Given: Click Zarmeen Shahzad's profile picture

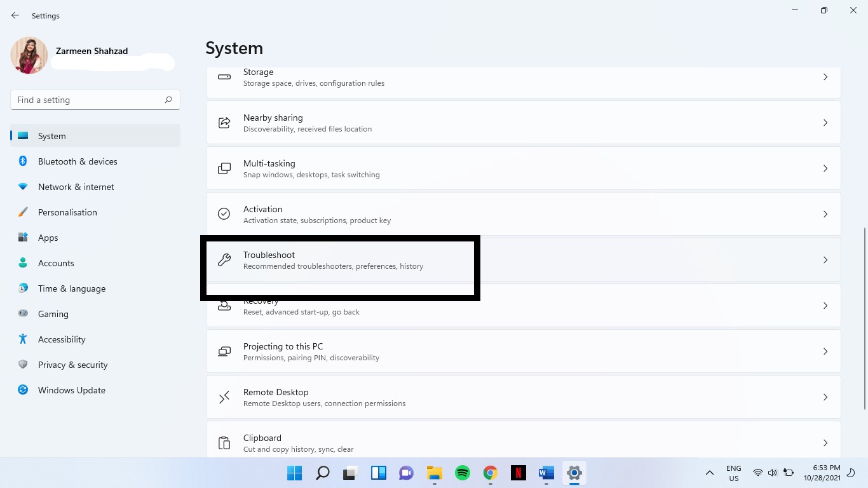Looking at the screenshot, I should click(29, 55).
